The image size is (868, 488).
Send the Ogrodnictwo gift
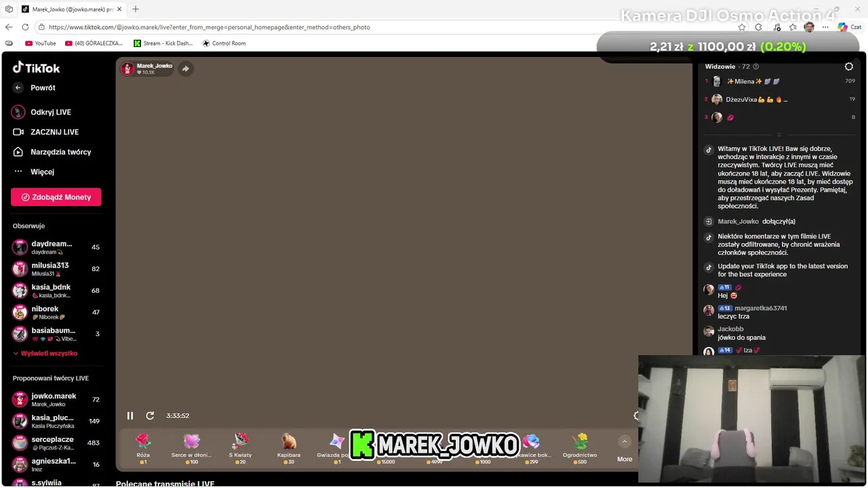(x=580, y=449)
